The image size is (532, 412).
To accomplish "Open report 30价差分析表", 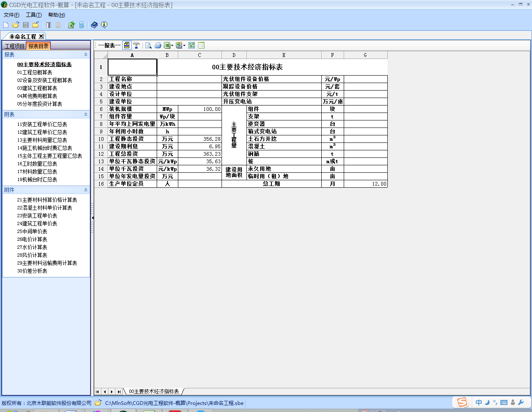I will point(32,271).
